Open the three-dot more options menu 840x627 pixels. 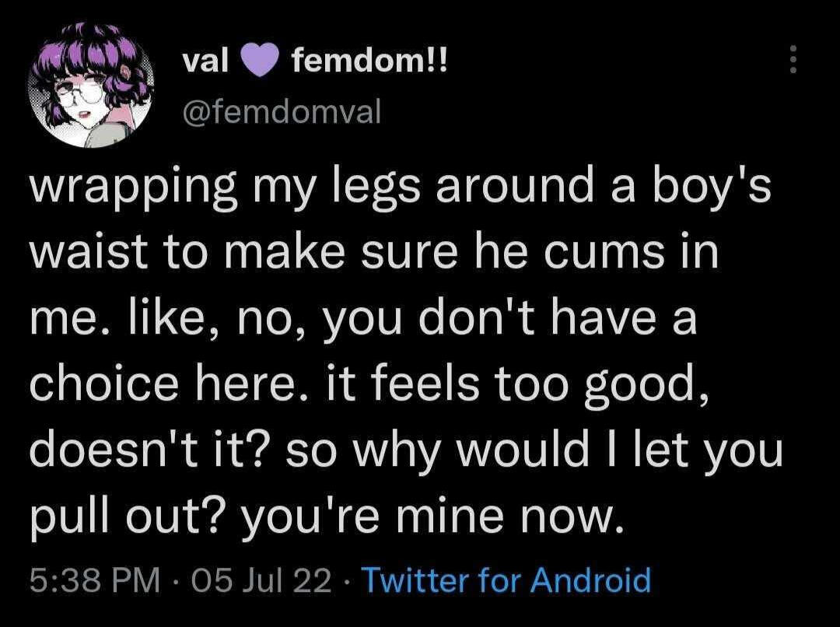coord(793,59)
